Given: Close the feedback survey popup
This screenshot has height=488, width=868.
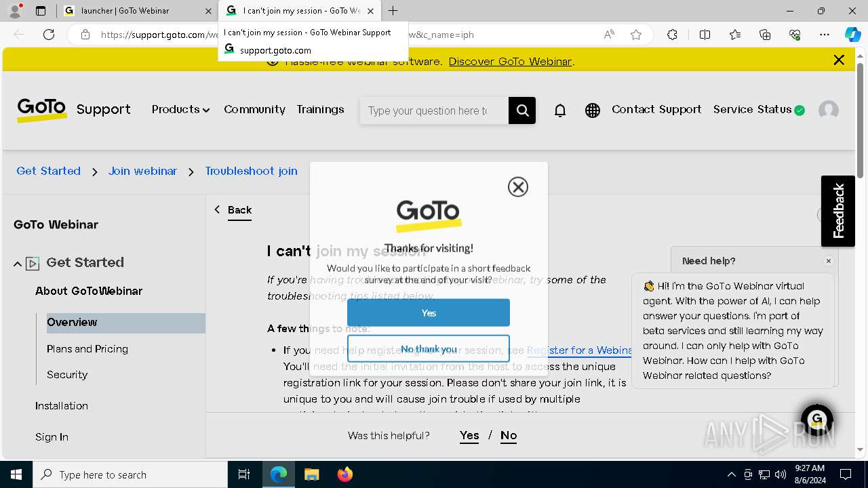Looking at the screenshot, I should (518, 187).
